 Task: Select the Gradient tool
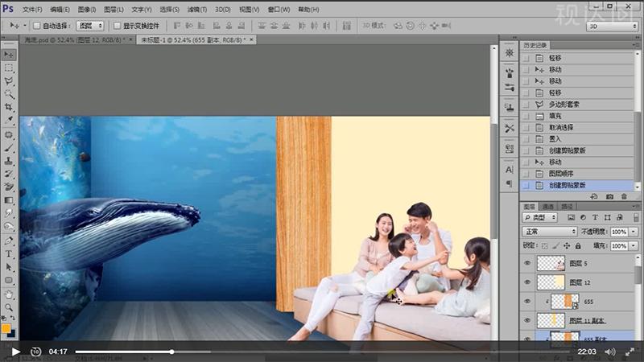(9, 200)
